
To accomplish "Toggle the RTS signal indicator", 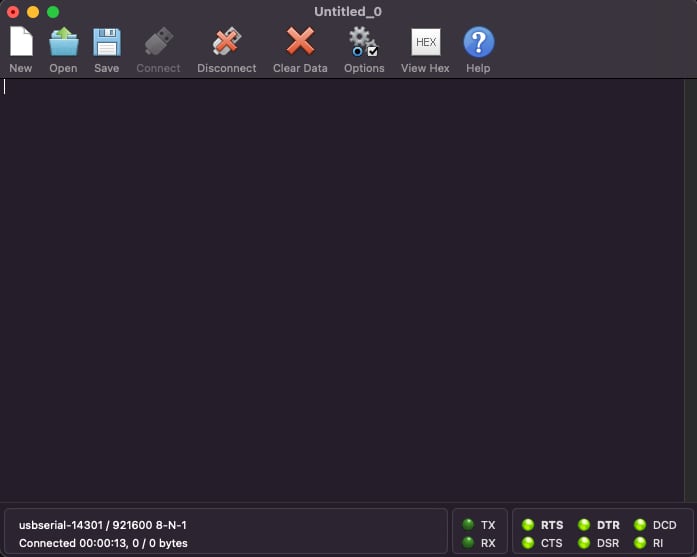I will point(528,525).
